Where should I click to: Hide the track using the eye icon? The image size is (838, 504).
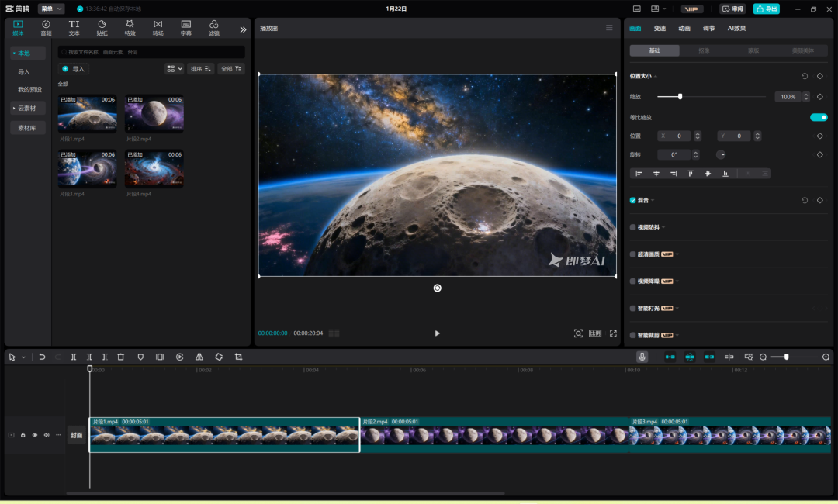click(35, 435)
